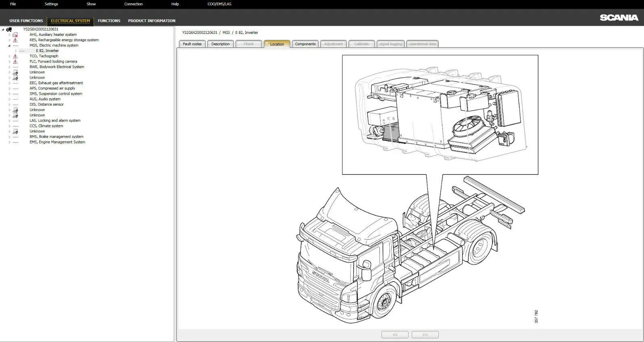Click the warning triangle icon on FLC row
644x342 pixels.
[x=15, y=62]
